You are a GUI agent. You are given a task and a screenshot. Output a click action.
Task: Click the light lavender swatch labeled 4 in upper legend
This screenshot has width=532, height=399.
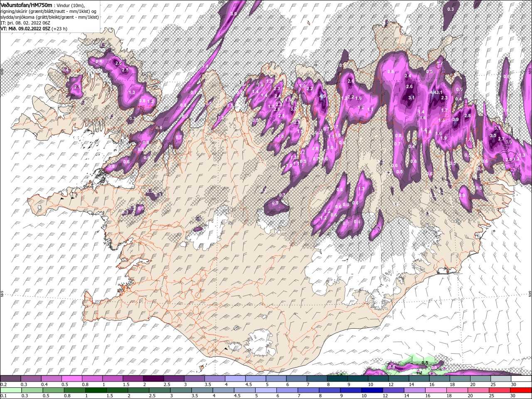(x=235, y=379)
